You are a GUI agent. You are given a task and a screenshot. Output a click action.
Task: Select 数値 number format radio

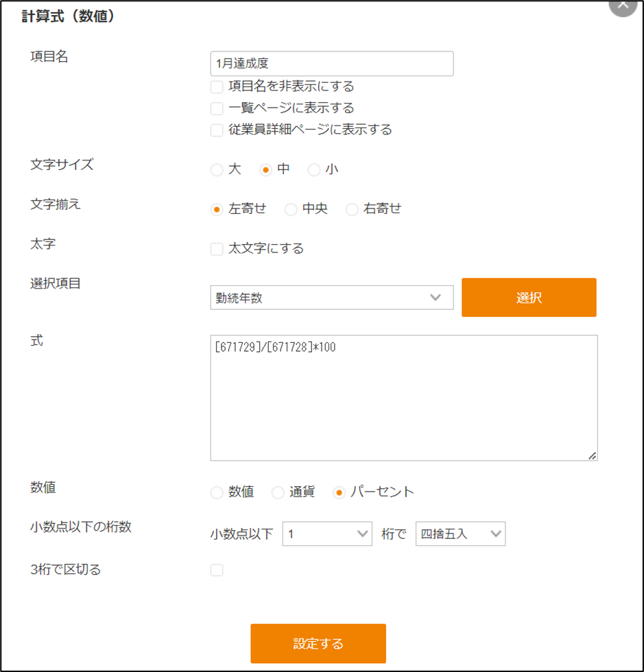tap(217, 493)
